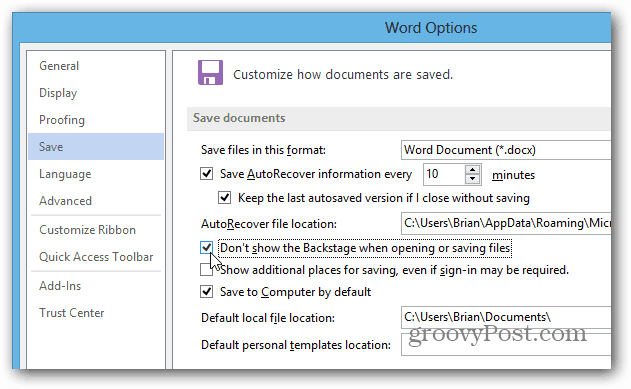Toggle Save AutoRecover information checkbox
Screen dimensions: 631x389
(206, 174)
